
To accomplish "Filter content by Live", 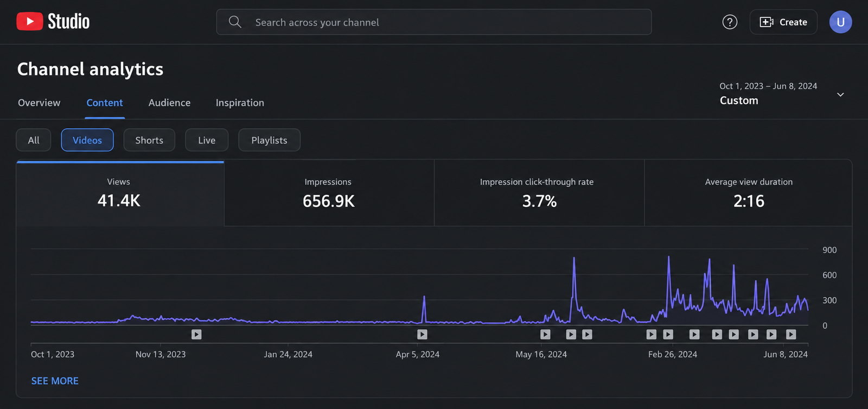I will click(207, 140).
